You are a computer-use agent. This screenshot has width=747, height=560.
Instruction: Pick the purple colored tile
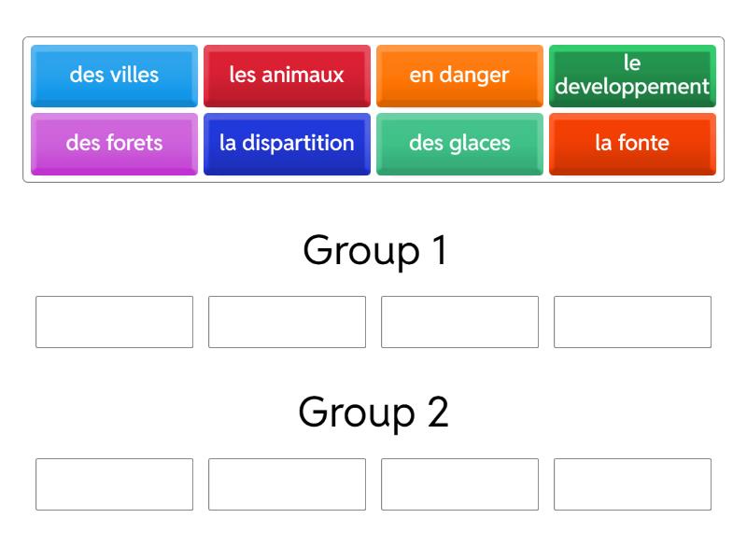(114, 144)
